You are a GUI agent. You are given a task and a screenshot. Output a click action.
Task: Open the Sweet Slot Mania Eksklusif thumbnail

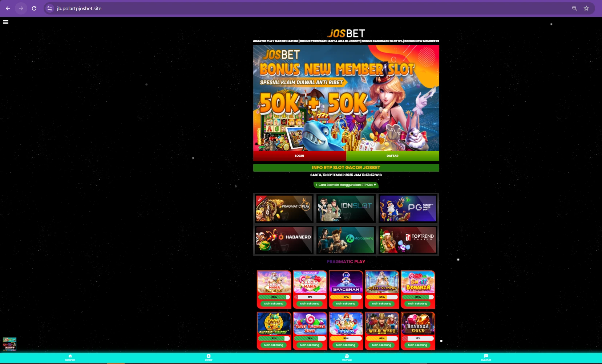coord(310,282)
